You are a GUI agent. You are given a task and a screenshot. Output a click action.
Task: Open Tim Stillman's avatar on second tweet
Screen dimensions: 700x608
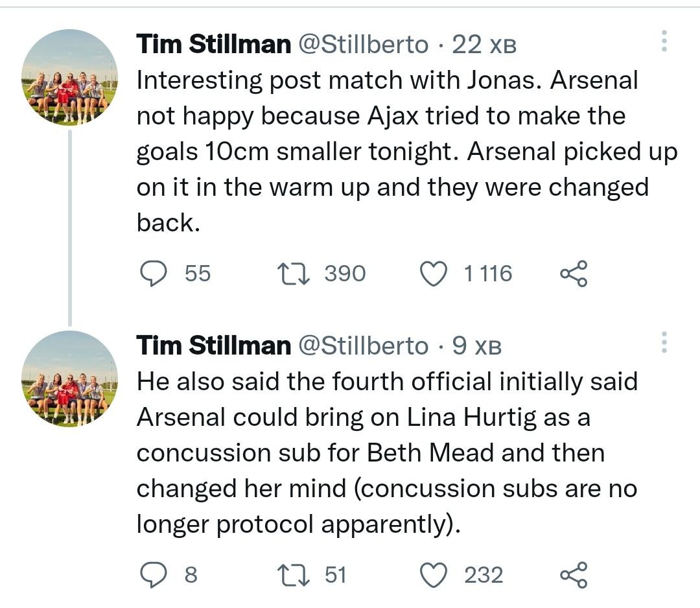69,379
